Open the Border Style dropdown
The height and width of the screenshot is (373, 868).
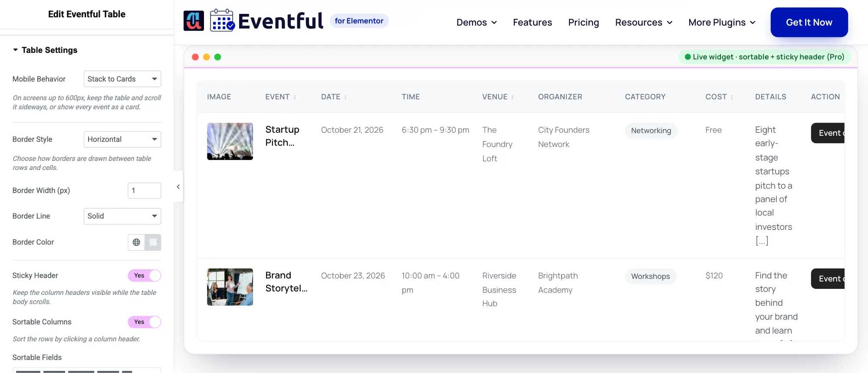122,139
